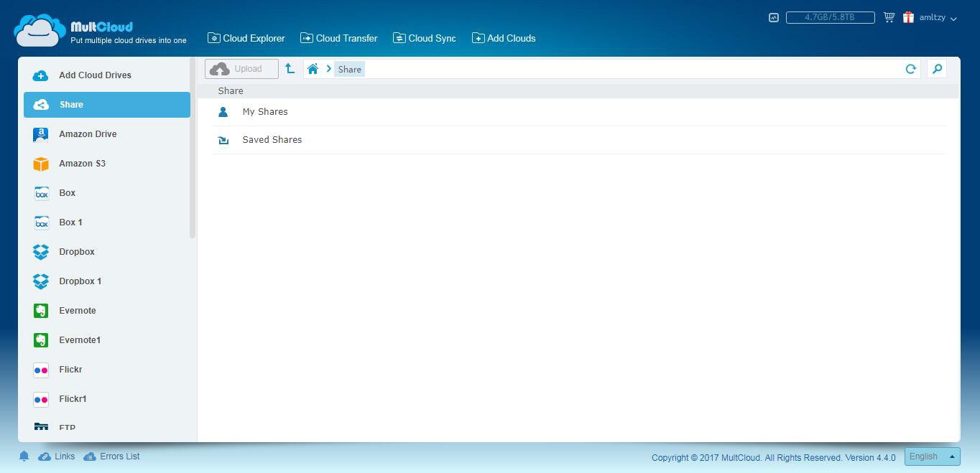
Task: Click the red gift box icon
Action: pos(909,17)
